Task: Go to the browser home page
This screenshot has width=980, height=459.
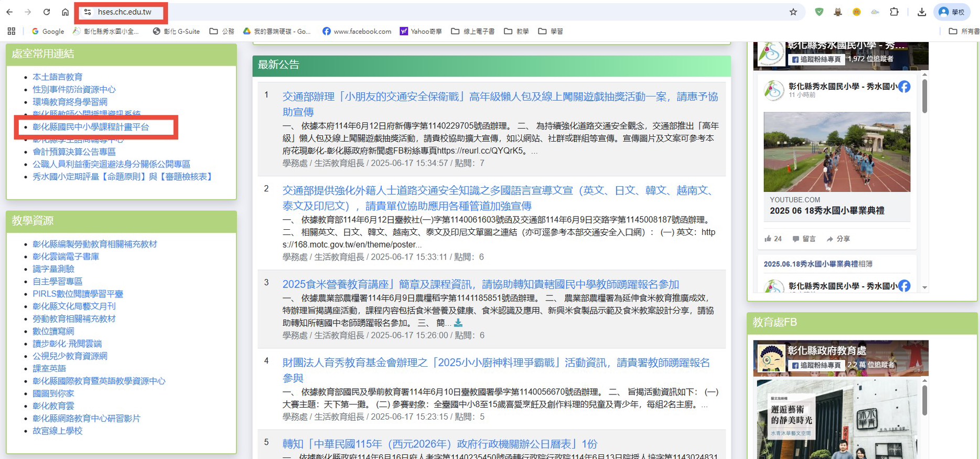Action: point(65,12)
